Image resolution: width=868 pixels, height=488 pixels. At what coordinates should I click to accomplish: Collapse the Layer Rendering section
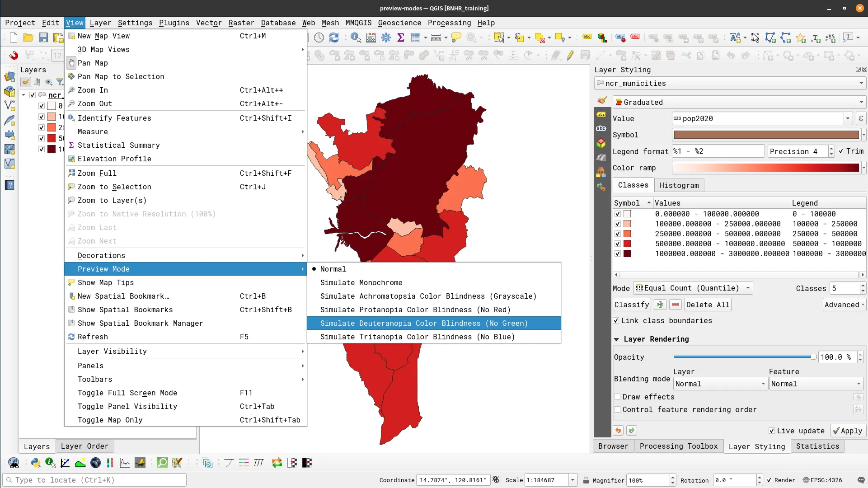pos(617,339)
